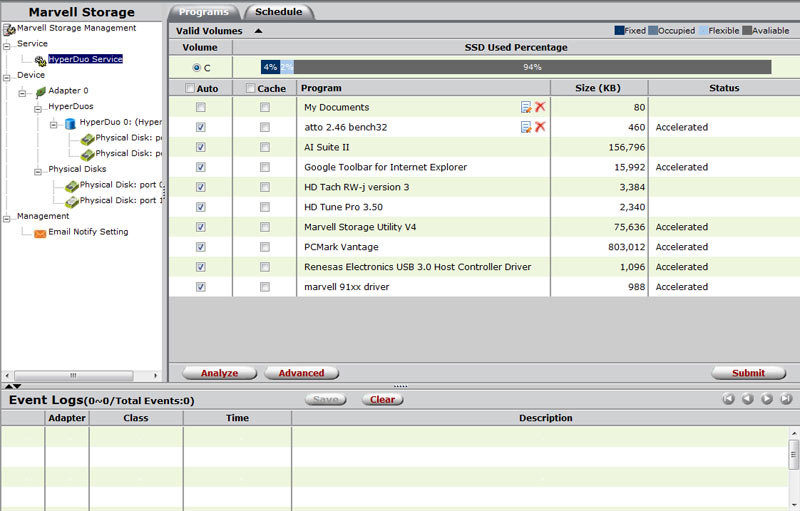
Task: Switch to the Schedule tab
Action: (278, 12)
